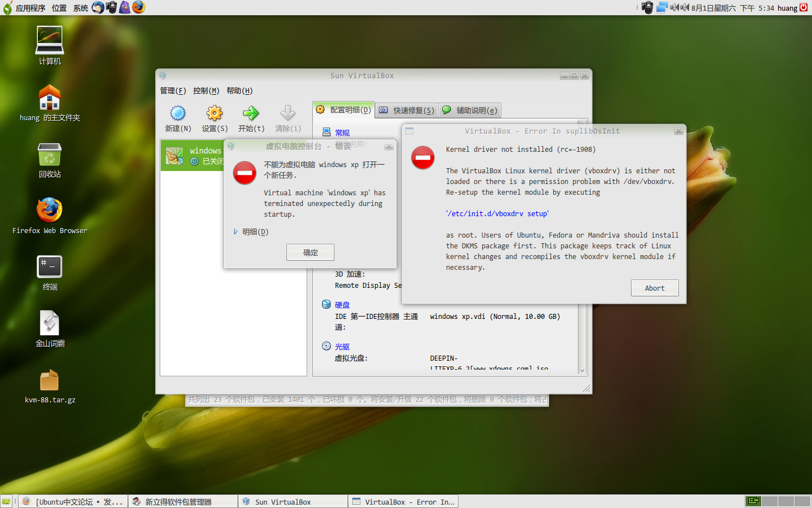Click scrollbar down arrow in details pane
The width and height of the screenshot is (812, 508).
coord(582,370)
